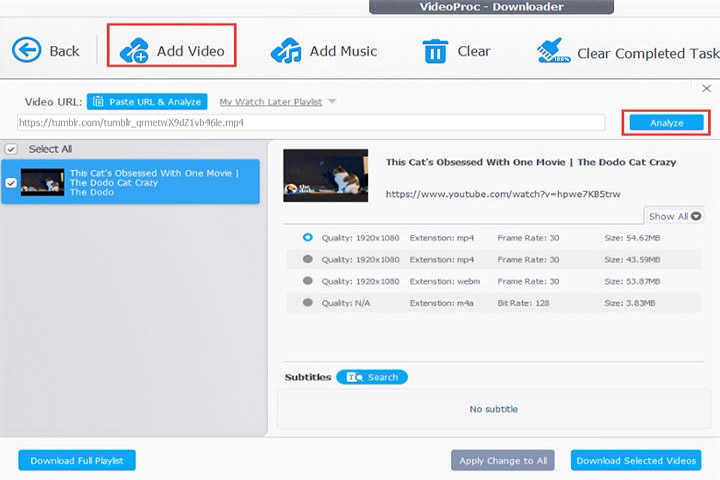Click the Clear label
720x480 pixels.
tap(474, 51)
